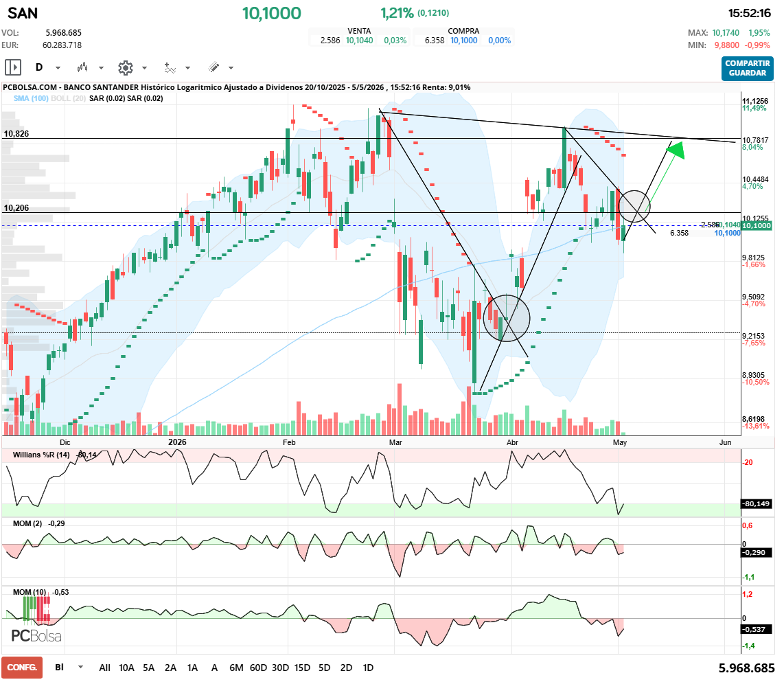Toggle the BOLL (20) indicator label
Screen dimensions: 784x682
click(x=69, y=98)
